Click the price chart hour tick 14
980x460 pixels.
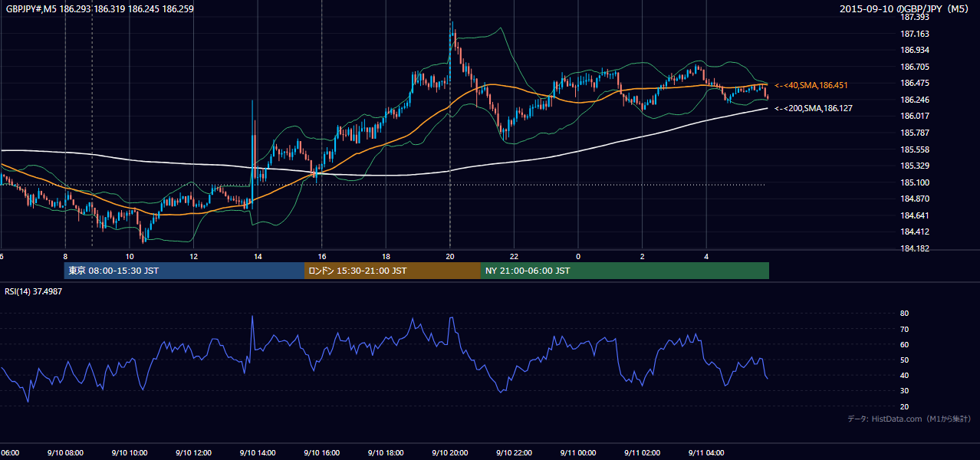(258, 256)
